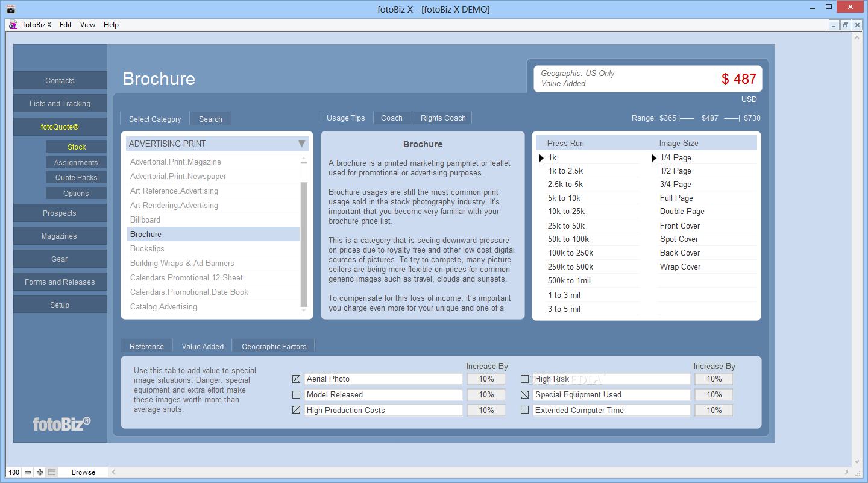Image resolution: width=868 pixels, height=483 pixels.
Task: Select Billboard in the category list
Action: (x=213, y=220)
